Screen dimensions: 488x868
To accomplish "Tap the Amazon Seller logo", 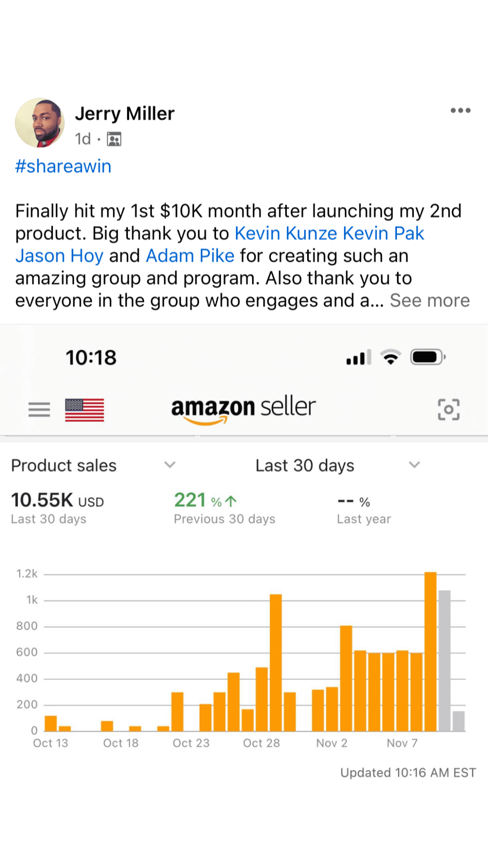I will 244,409.
